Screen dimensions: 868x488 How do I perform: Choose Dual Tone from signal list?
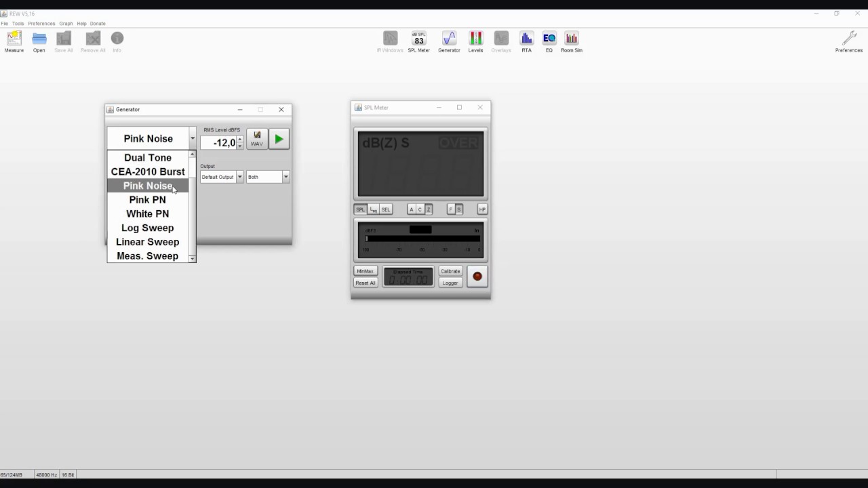(148, 157)
